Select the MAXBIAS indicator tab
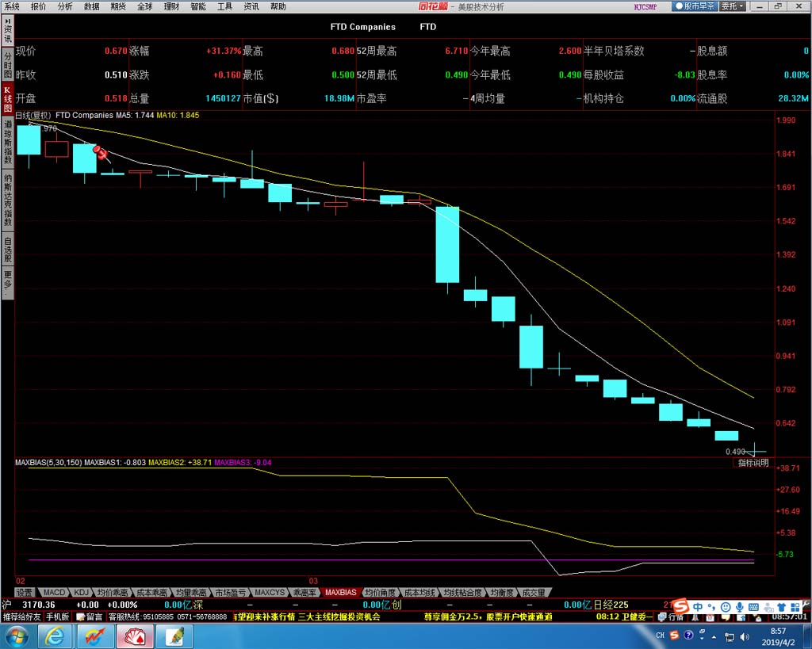The width and height of the screenshot is (812, 649). 341,592
